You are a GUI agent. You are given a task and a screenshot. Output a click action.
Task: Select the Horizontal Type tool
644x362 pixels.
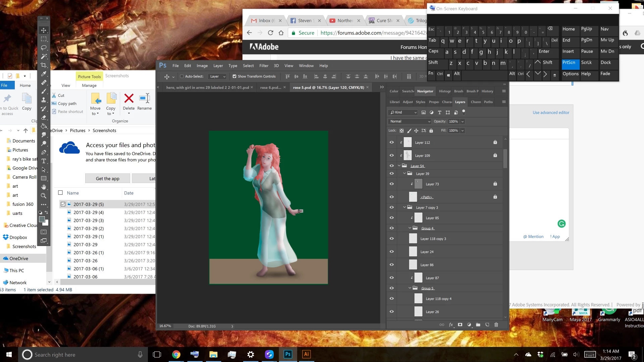[44, 161]
